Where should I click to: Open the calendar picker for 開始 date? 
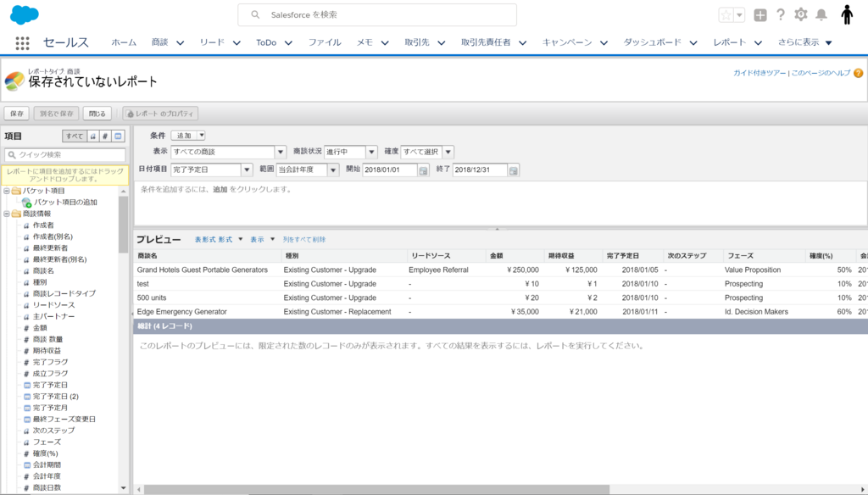pos(424,170)
